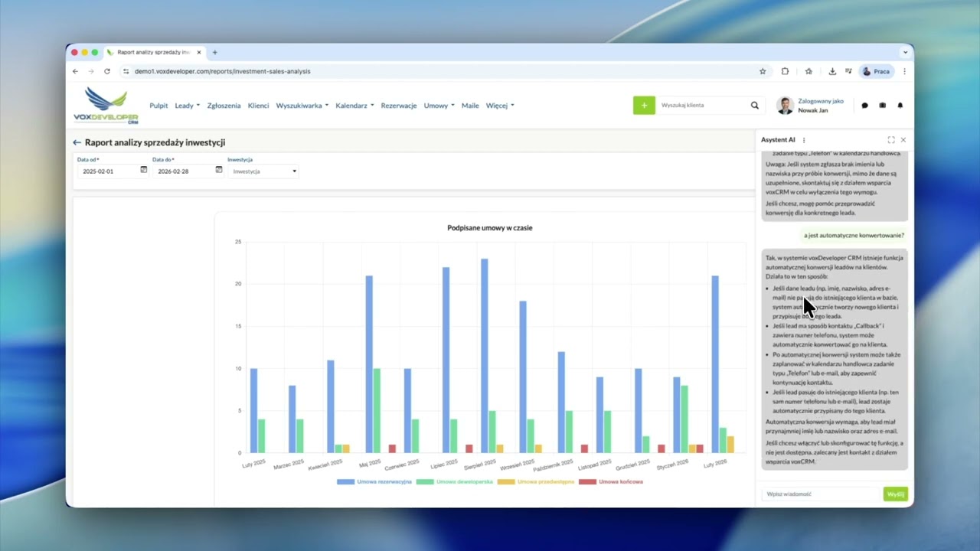Open the chat bubble icon in header

(x=864, y=106)
